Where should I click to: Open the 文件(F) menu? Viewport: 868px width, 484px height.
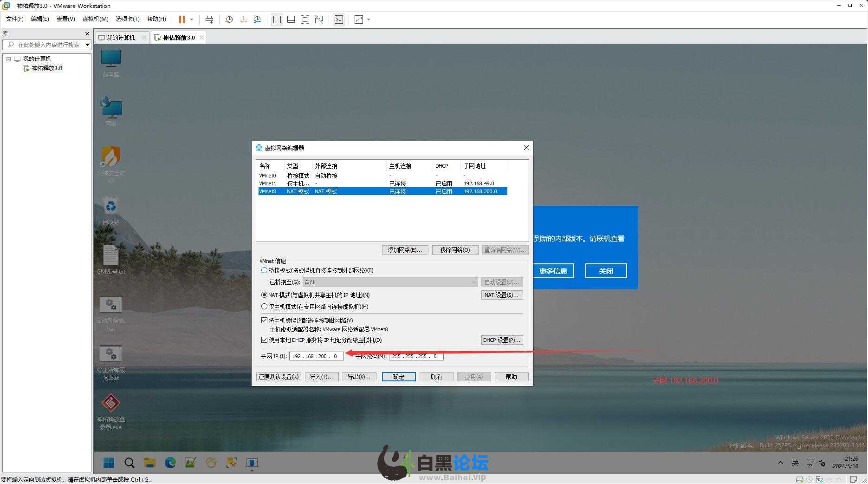[14, 19]
